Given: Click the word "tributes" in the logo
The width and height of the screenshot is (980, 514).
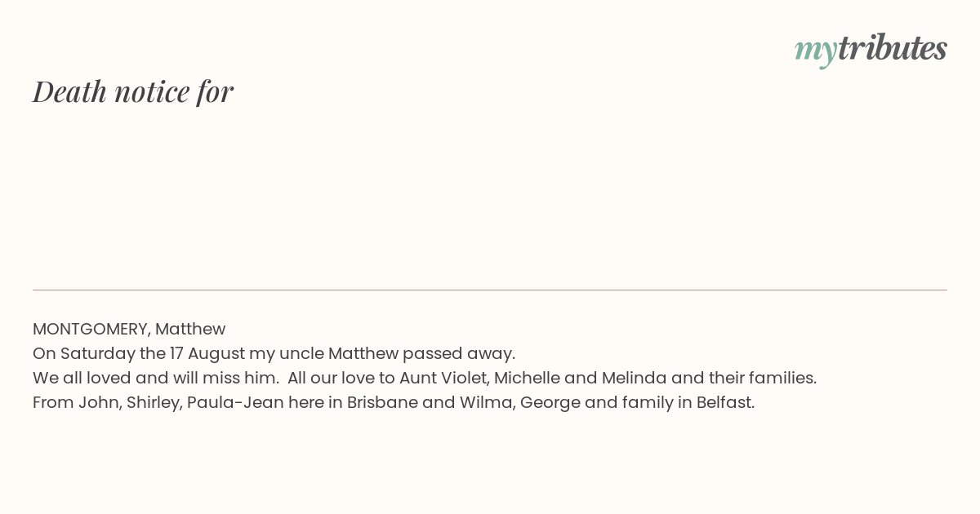Looking at the screenshot, I should click(x=893, y=48).
